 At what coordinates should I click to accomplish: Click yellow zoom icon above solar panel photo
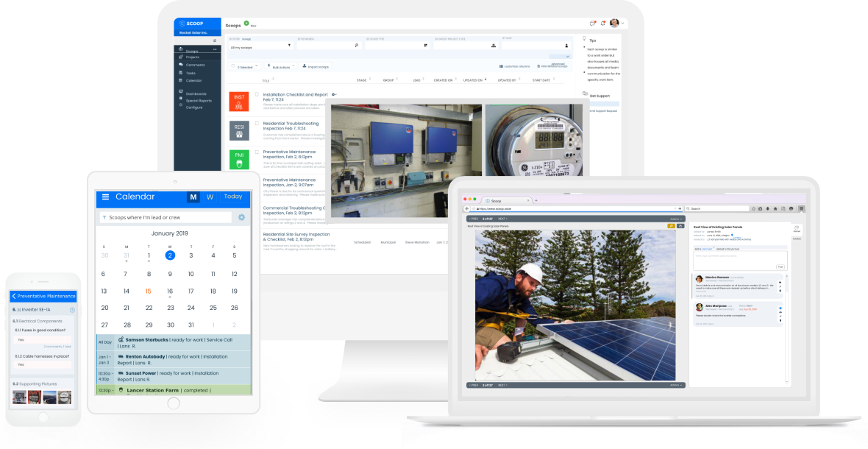[671, 226]
